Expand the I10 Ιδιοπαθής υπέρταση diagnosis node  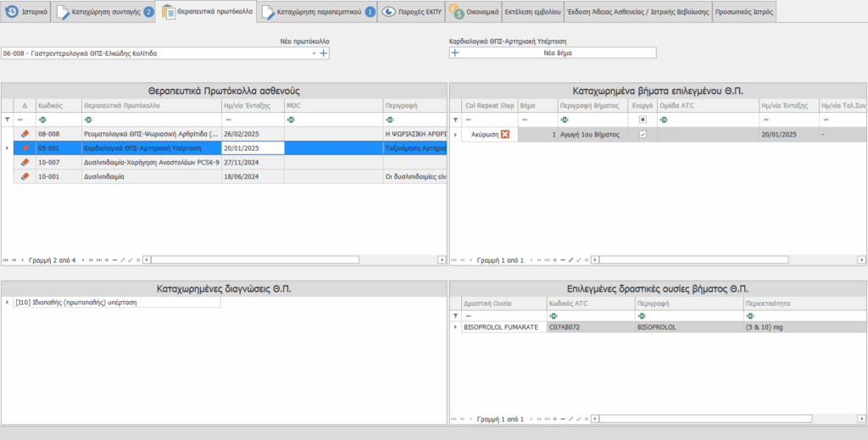pyautogui.click(x=8, y=302)
